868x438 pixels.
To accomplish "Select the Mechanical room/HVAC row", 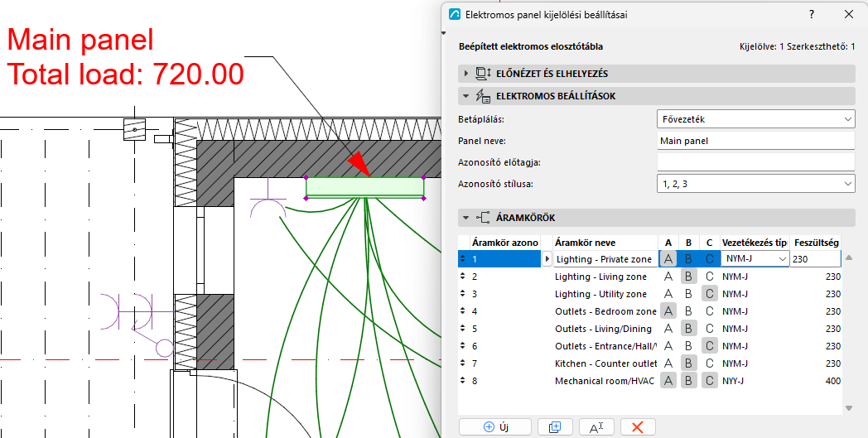I will (x=650, y=381).
